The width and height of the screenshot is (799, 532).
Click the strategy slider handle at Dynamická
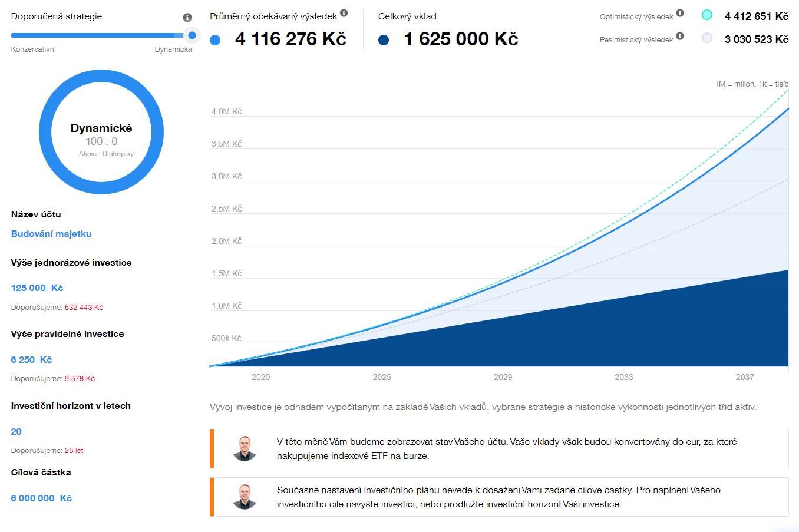click(192, 35)
